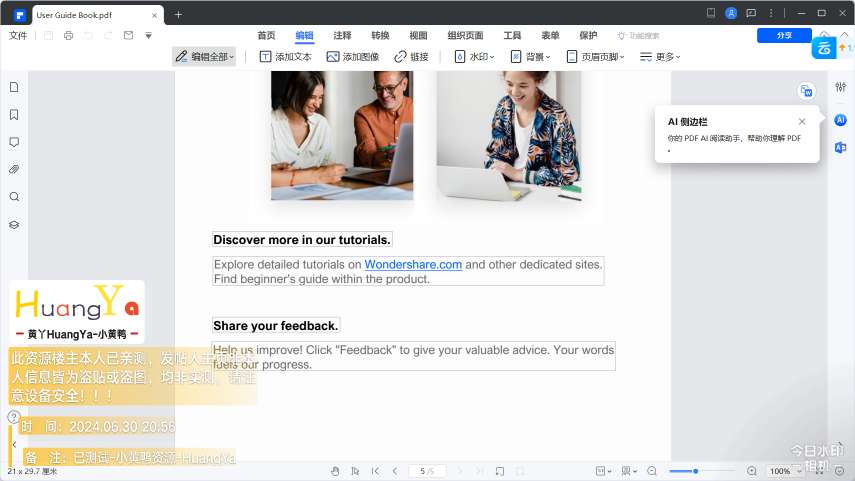The width and height of the screenshot is (855, 481).
Task: Open the search panel in left sidebar
Action: tap(14, 197)
